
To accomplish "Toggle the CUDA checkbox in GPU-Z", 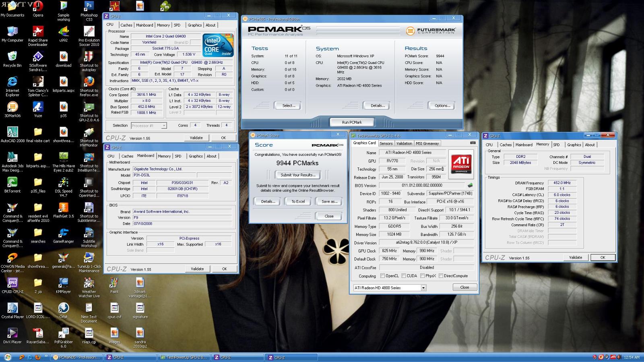I will (404, 276).
